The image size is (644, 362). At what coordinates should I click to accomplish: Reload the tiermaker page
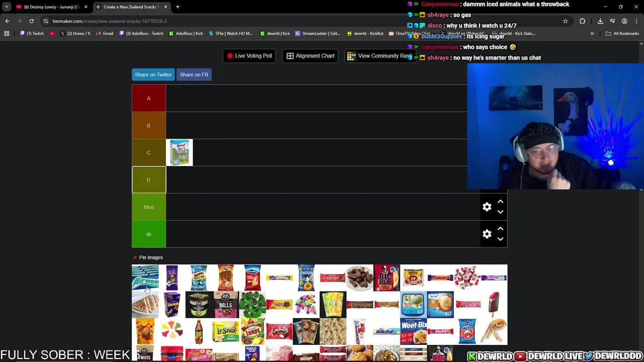coord(31,21)
